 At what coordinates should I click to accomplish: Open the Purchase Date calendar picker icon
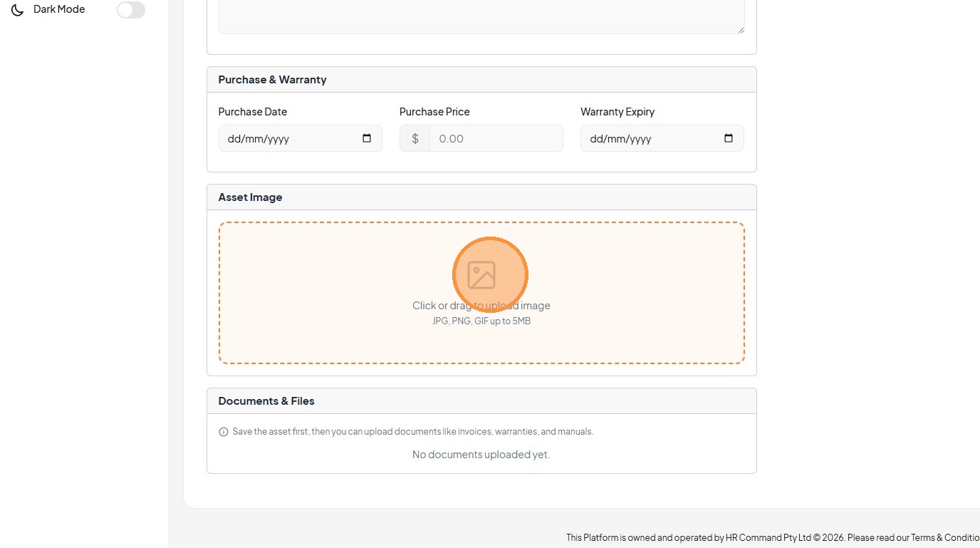(367, 138)
